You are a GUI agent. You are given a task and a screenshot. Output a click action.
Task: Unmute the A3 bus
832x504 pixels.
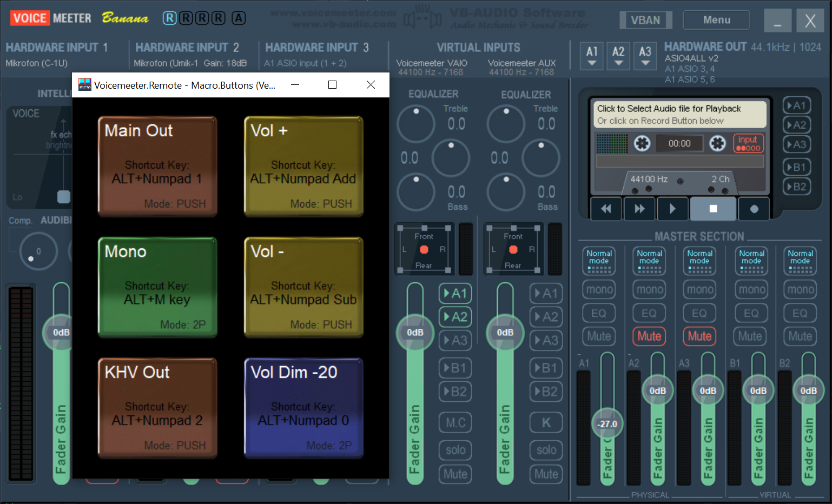pyautogui.click(x=700, y=336)
